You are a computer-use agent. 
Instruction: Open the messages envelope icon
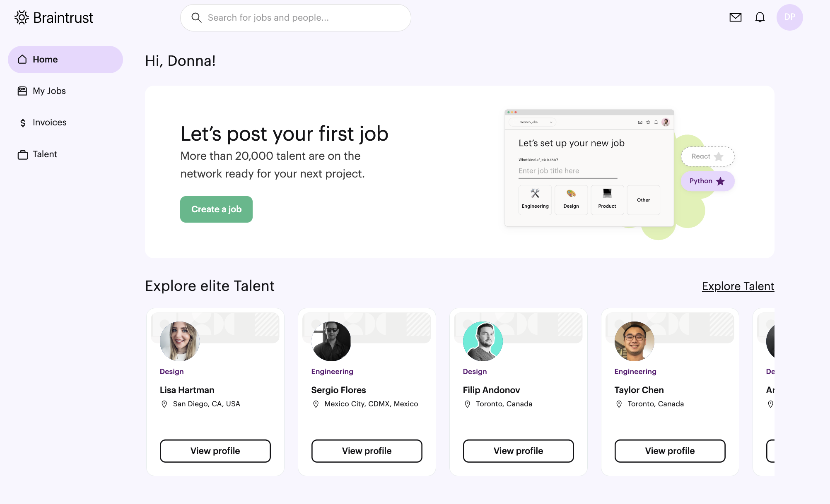[x=735, y=17]
